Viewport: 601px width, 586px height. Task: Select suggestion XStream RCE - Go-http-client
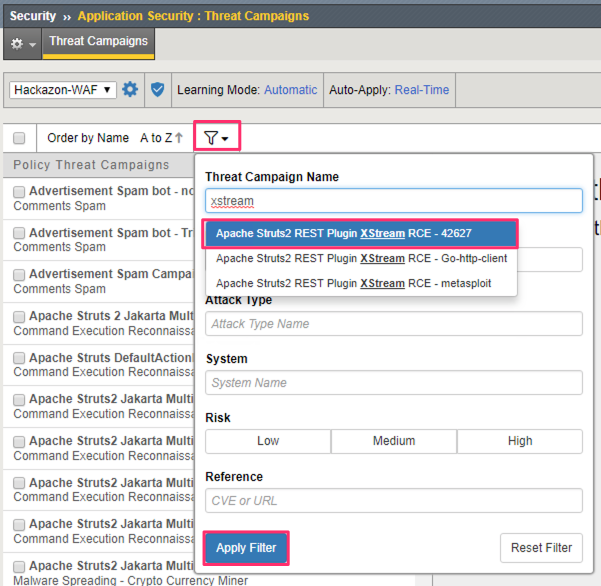361,258
